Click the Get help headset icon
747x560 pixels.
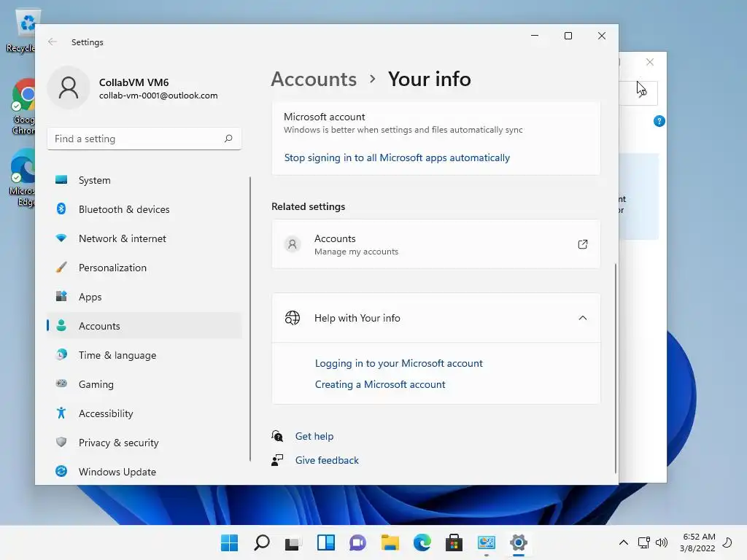point(277,436)
